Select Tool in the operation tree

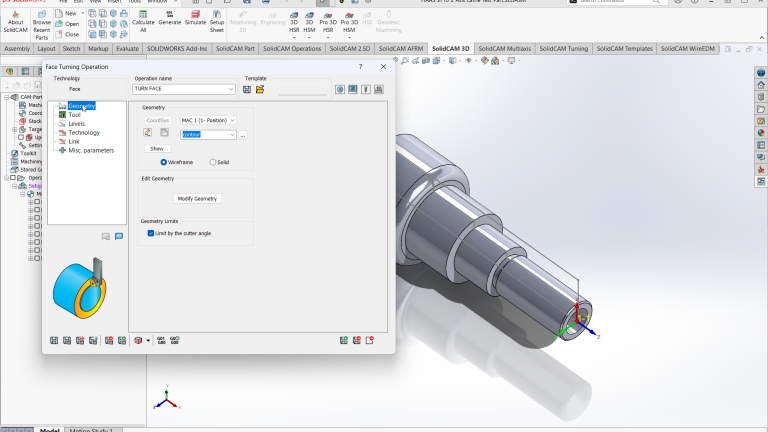(x=74, y=115)
